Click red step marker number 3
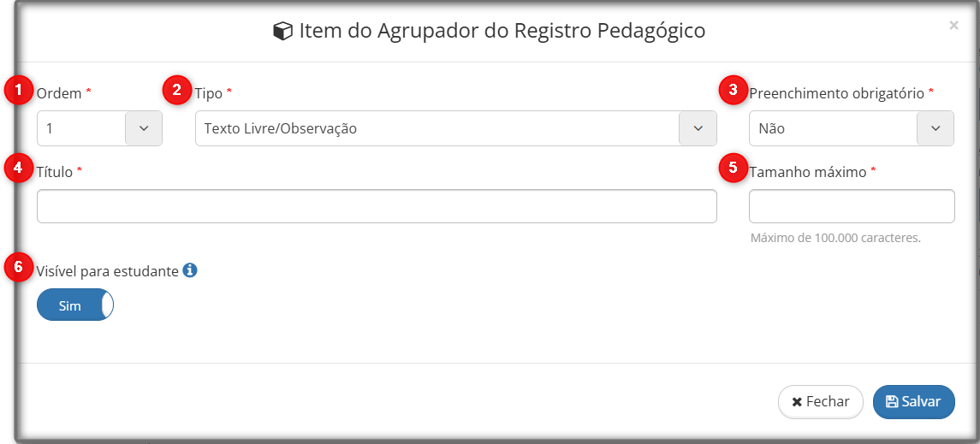The image size is (980, 444). click(x=732, y=91)
